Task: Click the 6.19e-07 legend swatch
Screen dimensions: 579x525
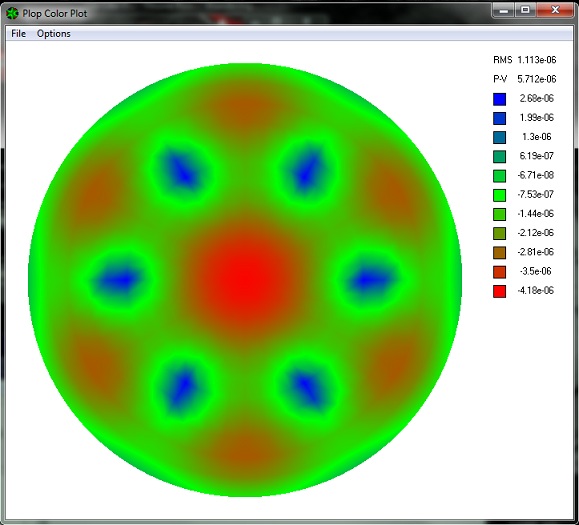Action: [499, 157]
